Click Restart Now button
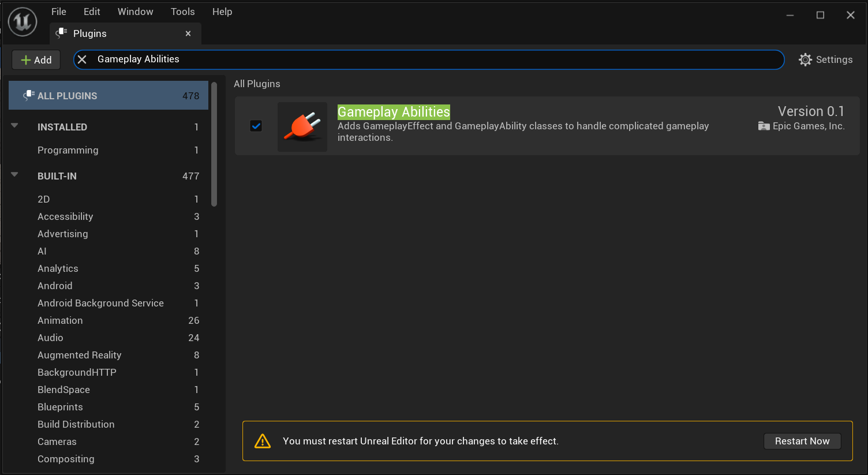This screenshot has height=475, width=868. point(802,441)
